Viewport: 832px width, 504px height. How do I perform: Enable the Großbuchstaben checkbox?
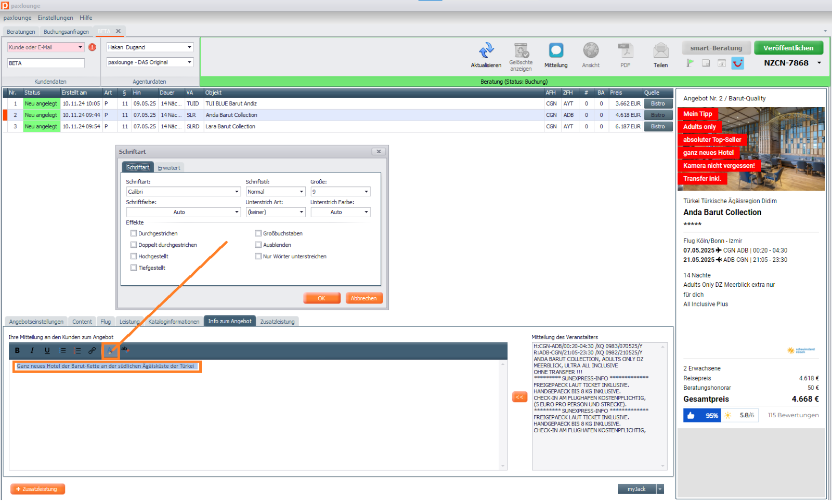(x=258, y=234)
